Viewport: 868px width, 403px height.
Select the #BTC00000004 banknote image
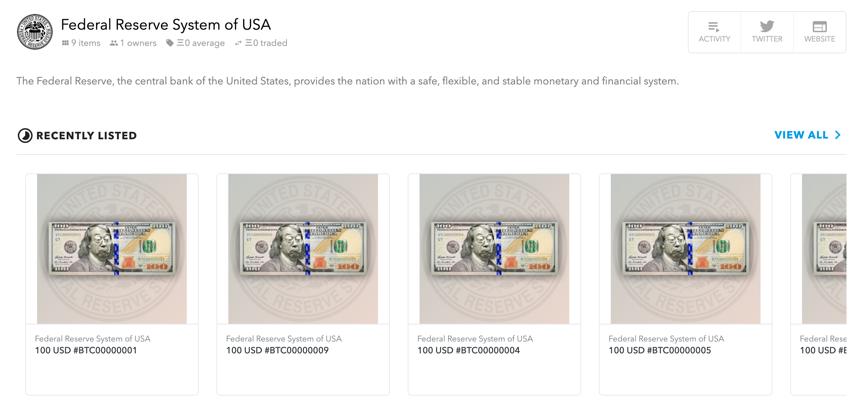[494, 249]
